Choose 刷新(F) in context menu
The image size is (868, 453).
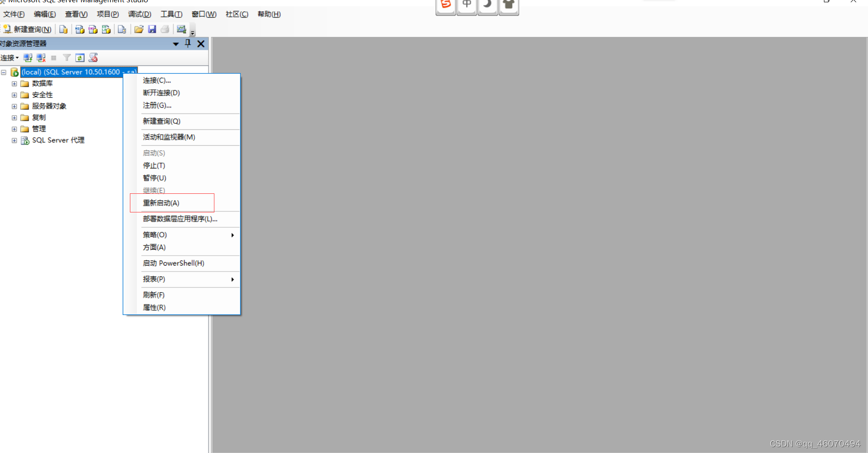182,295
